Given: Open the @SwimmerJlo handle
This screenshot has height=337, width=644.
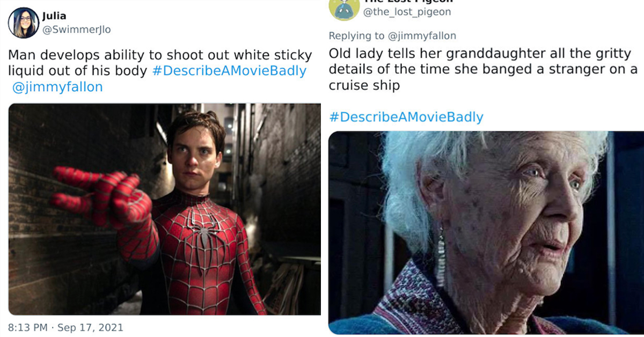Looking at the screenshot, I should click(x=76, y=30).
